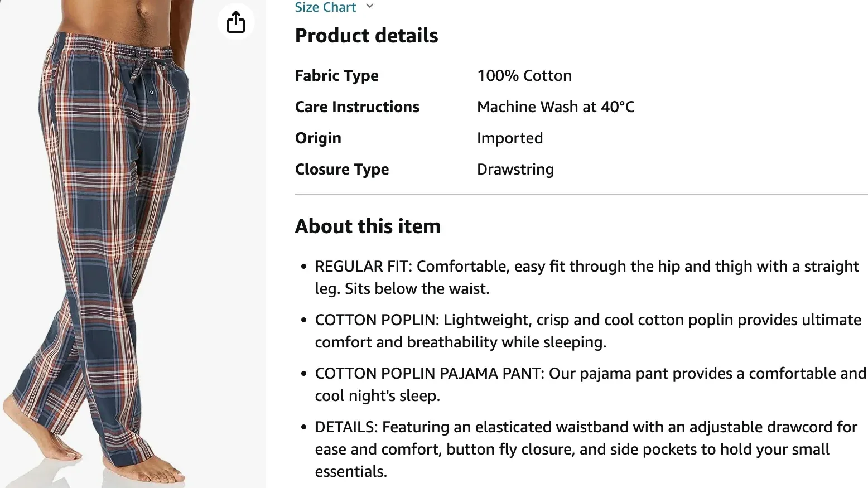Click the Origin label

coord(318,138)
